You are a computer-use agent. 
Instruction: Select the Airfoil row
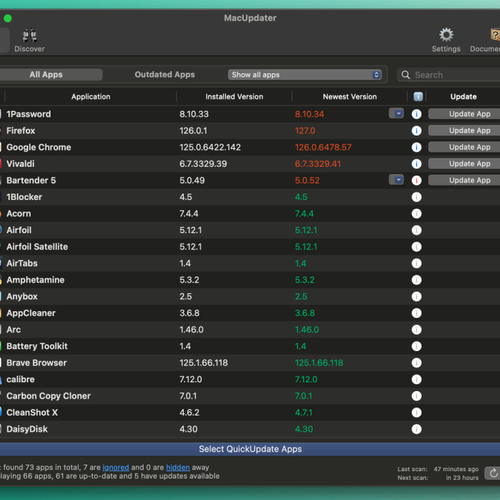click(250, 230)
